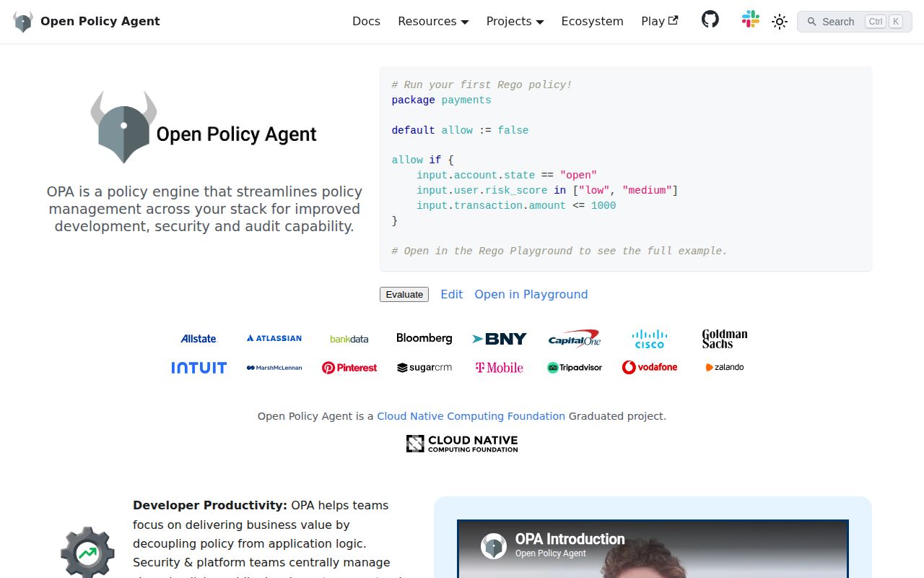The height and width of the screenshot is (578, 924).
Task: Expand the Resources dropdown menu
Action: point(433,22)
